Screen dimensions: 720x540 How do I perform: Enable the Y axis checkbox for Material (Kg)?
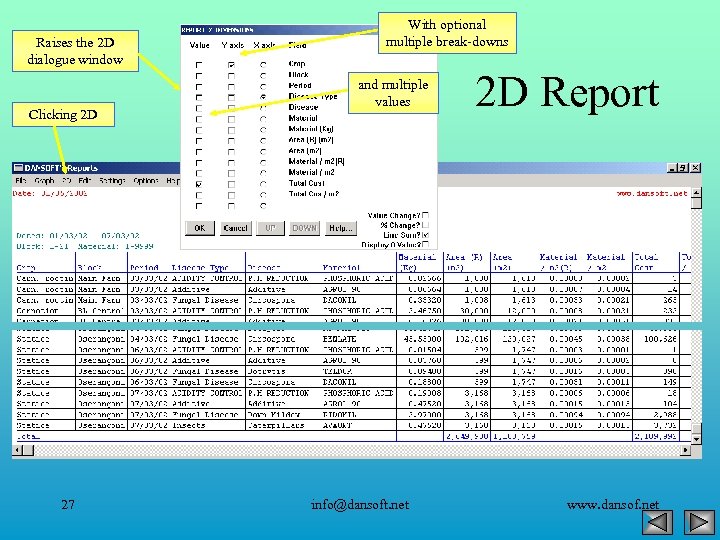pyautogui.click(x=231, y=130)
